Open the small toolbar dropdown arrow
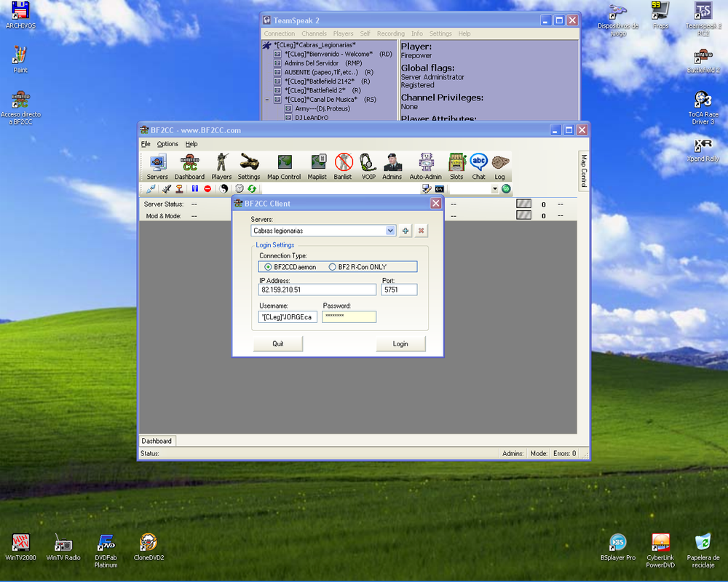This screenshot has height=582, width=728. click(x=494, y=189)
